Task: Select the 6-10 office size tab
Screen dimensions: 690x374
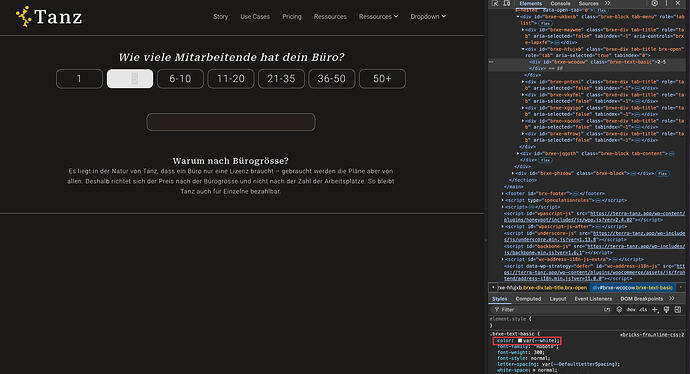Action: 180,79
